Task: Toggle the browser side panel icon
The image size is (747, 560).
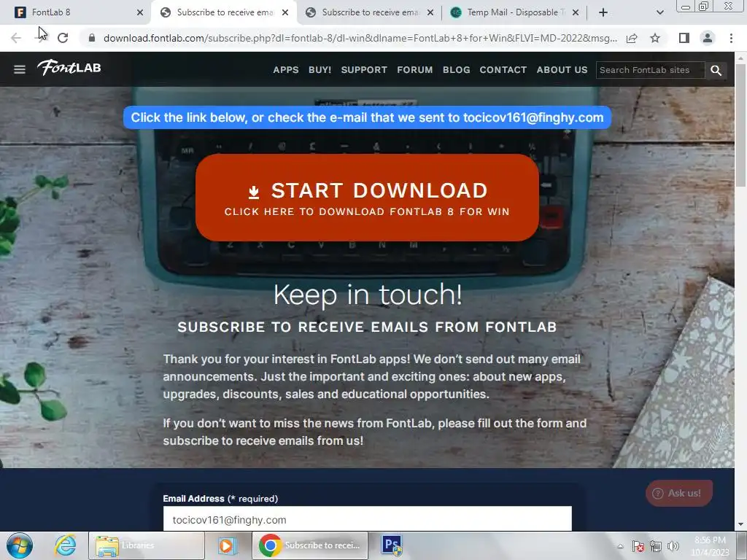Action: pos(684,38)
